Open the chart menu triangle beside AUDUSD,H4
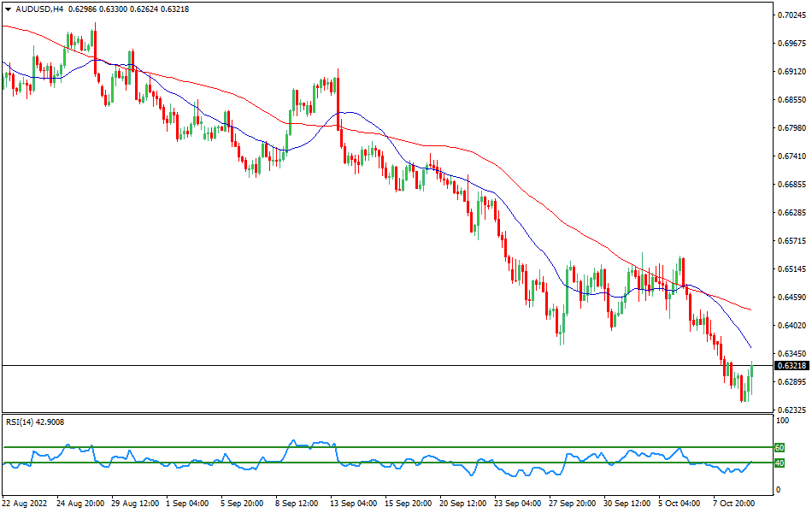Image resolution: width=812 pixels, height=513 pixels. pos(8,9)
